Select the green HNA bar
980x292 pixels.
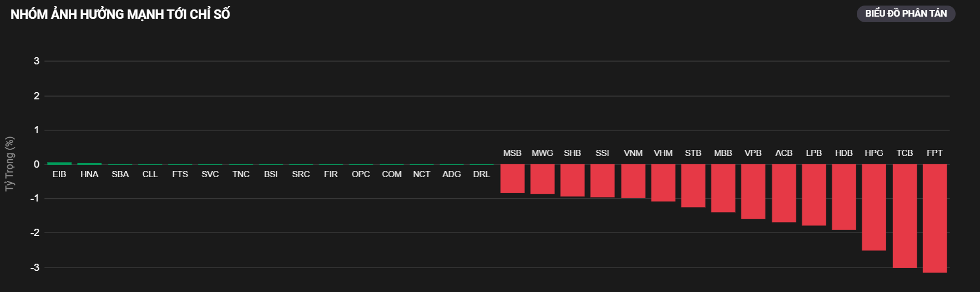pos(89,164)
